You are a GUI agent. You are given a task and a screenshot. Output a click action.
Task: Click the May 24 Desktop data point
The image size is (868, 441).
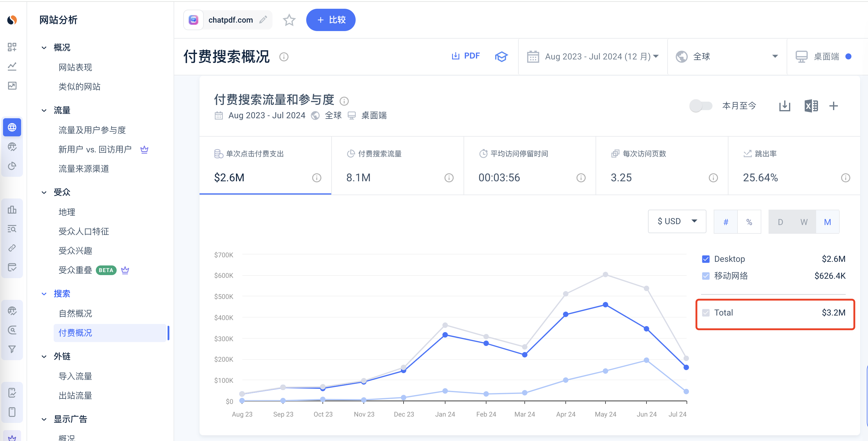pos(605,304)
